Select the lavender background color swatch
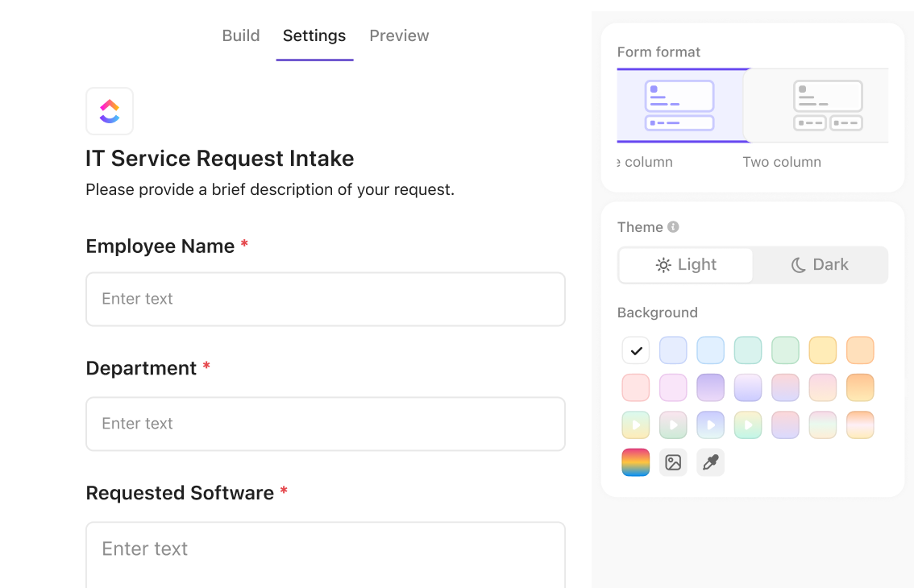 (x=673, y=350)
